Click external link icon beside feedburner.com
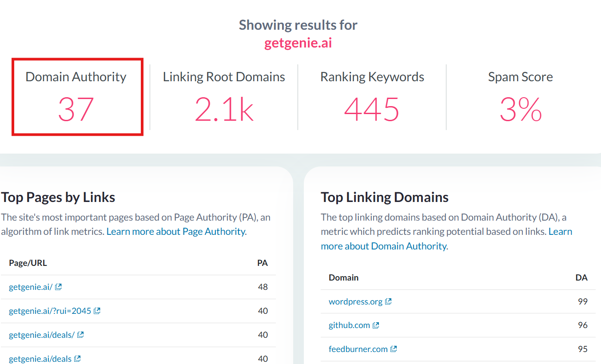The width and height of the screenshot is (601, 364). [394, 349]
